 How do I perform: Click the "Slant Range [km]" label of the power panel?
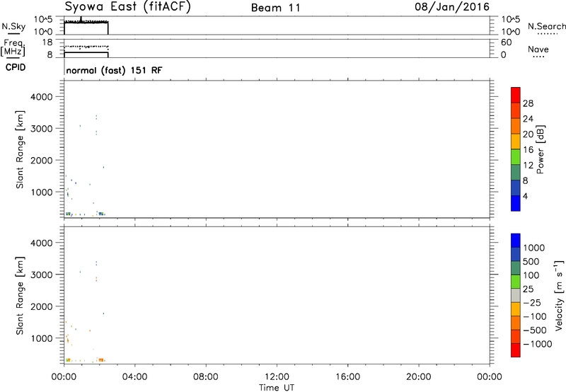[20, 149]
